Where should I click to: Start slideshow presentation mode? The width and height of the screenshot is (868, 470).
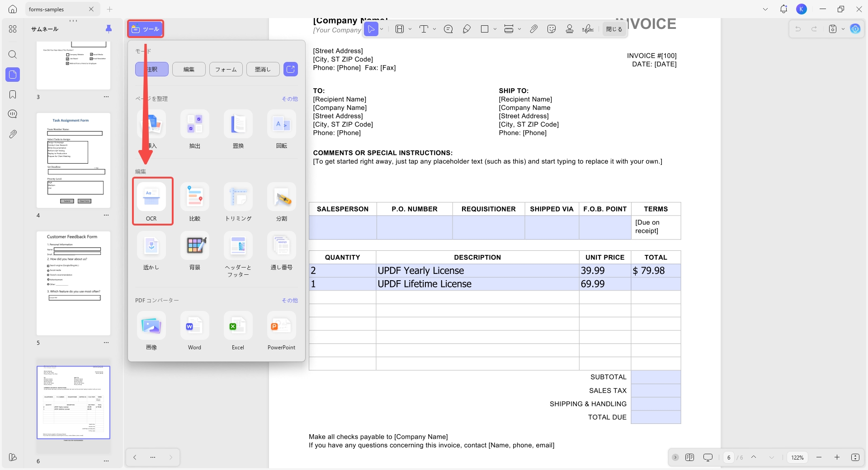click(x=708, y=457)
